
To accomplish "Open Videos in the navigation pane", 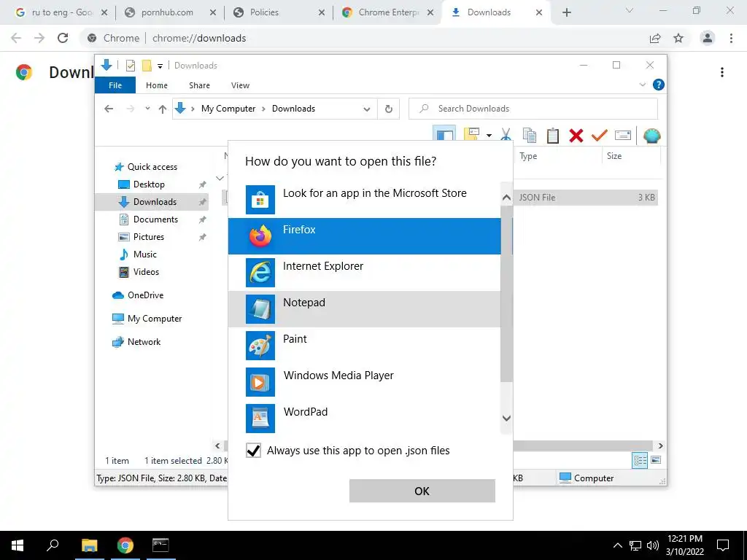I will (139, 272).
